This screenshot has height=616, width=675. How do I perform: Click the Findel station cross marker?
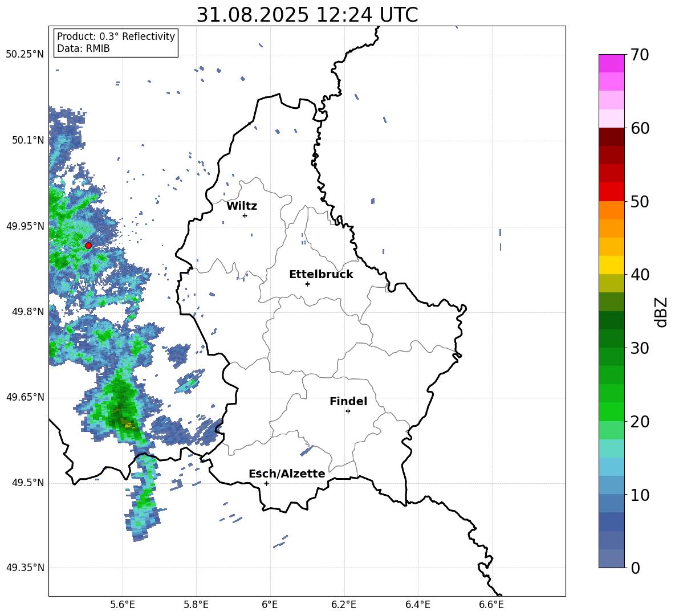(348, 411)
